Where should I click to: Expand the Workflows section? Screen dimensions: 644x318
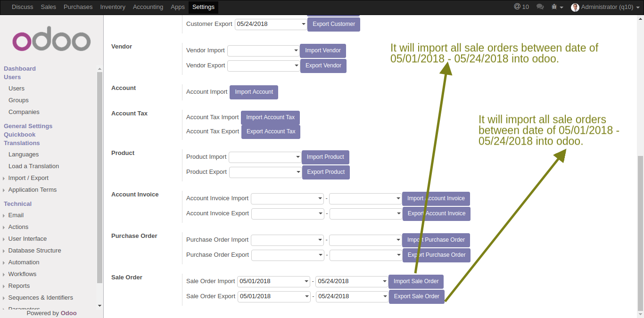[x=22, y=274]
